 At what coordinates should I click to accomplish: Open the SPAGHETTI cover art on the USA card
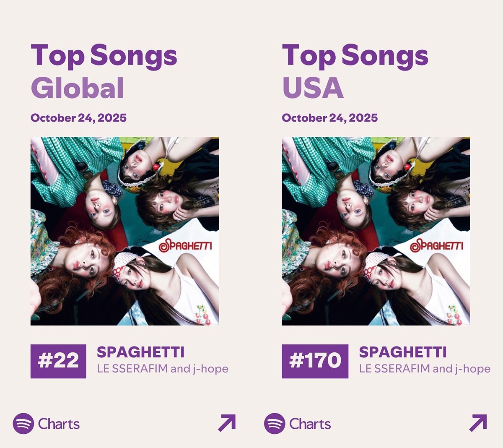pos(376,231)
